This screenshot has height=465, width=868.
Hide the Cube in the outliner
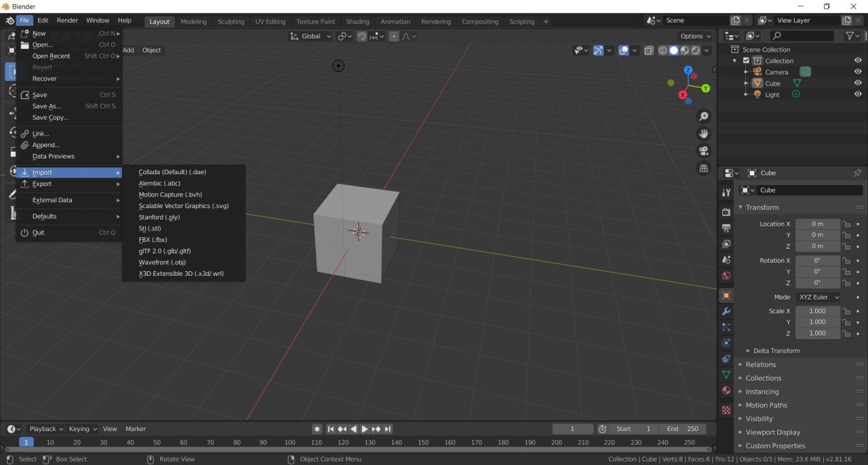[x=858, y=83]
